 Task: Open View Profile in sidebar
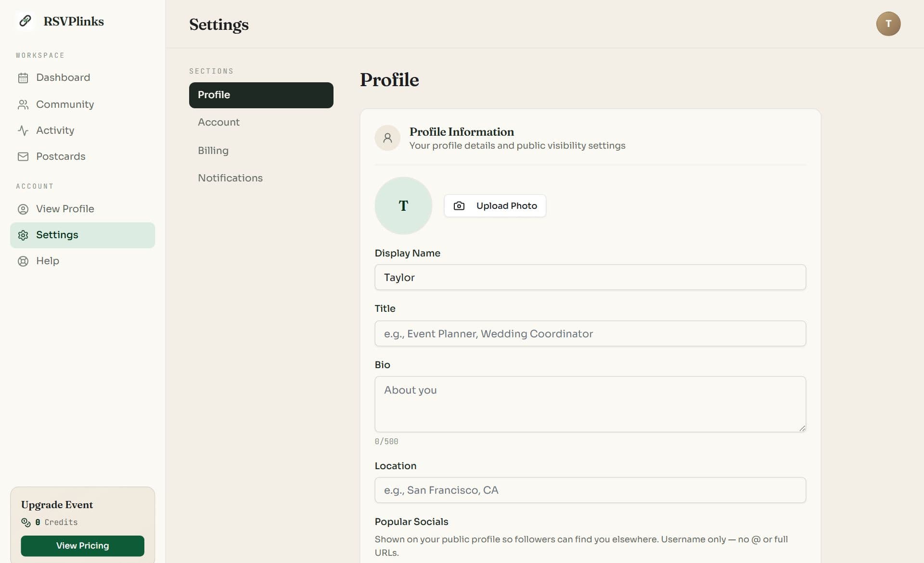pyautogui.click(x=82, y=209)
